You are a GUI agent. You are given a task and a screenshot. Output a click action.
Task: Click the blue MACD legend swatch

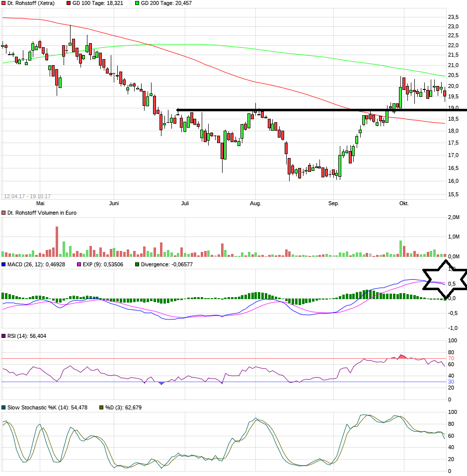(3, 264)
